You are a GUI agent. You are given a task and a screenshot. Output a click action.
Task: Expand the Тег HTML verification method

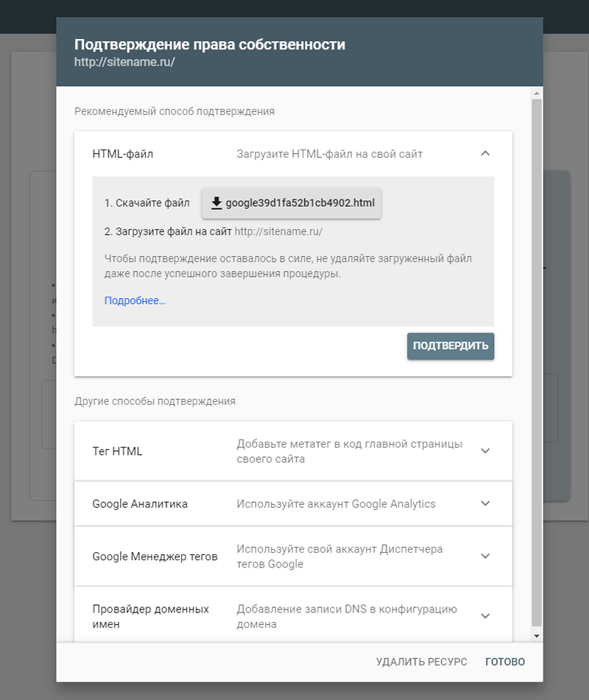click(485, 450)
